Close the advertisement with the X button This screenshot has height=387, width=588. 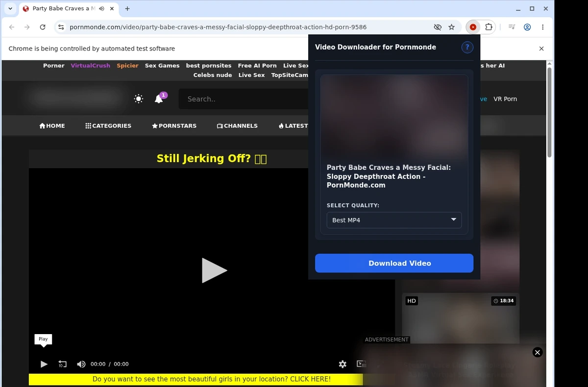[538, 352]
